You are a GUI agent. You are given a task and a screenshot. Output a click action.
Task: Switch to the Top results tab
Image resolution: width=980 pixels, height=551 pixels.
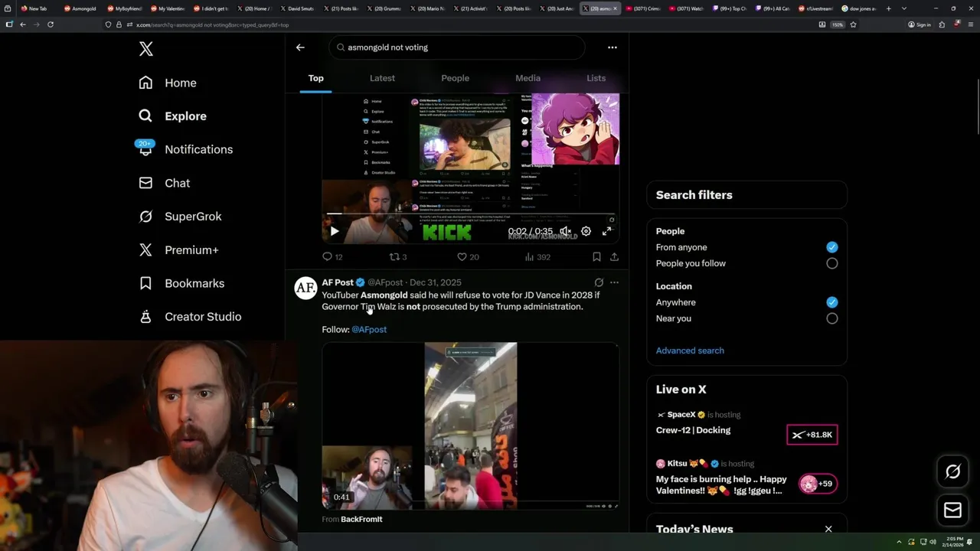point(315,78)
